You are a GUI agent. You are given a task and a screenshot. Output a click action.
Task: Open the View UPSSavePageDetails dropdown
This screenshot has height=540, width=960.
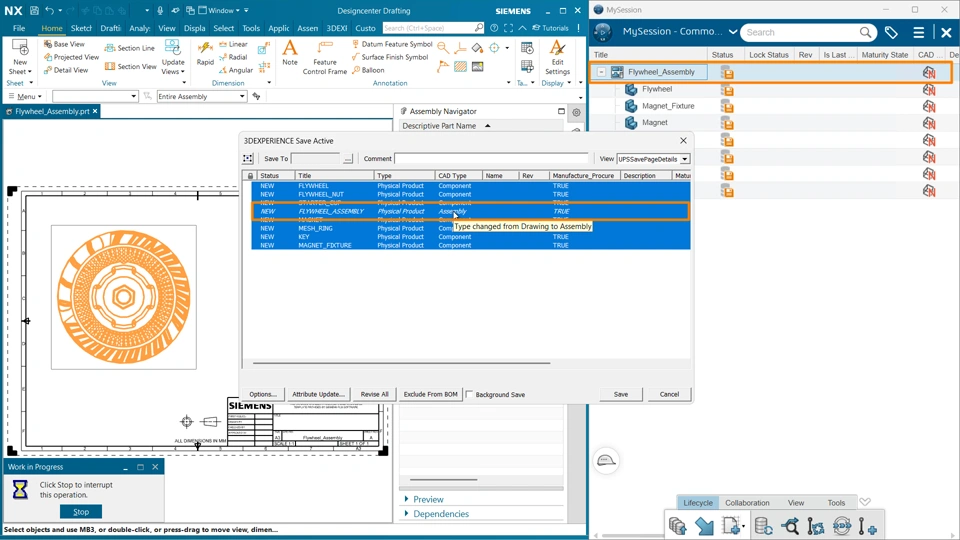click(x=684, y=159)
